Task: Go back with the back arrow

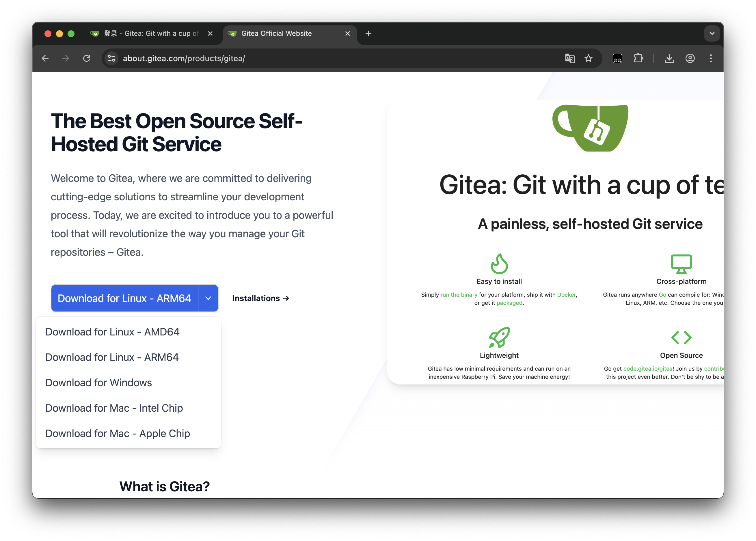Action: point(45,58)
